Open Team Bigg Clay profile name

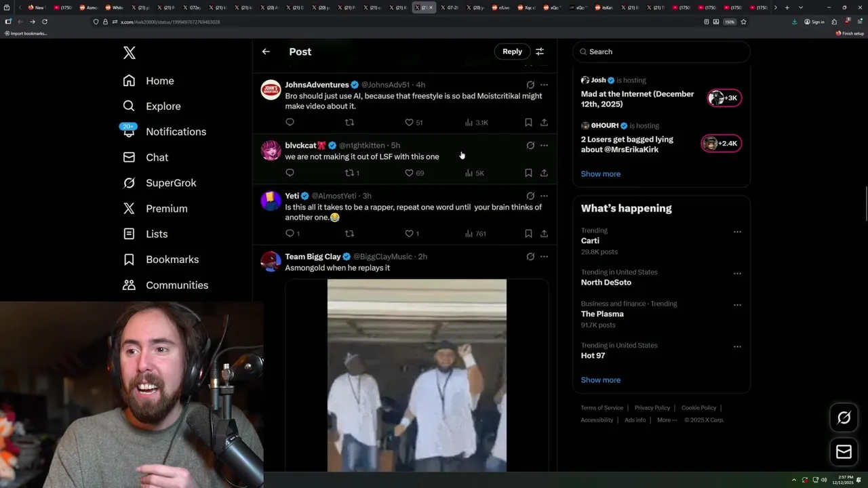click(313, 257)
